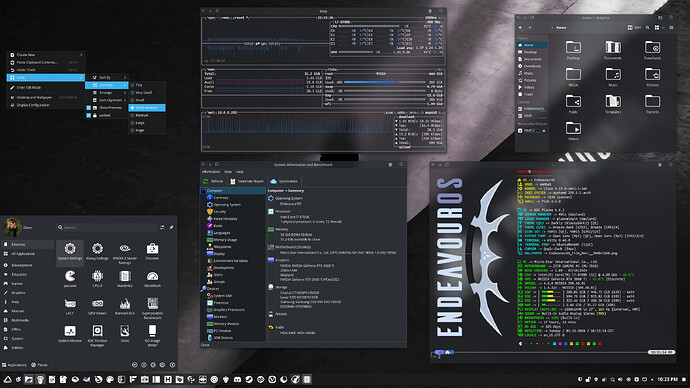Launch the Disks utility

coord(125,333)
